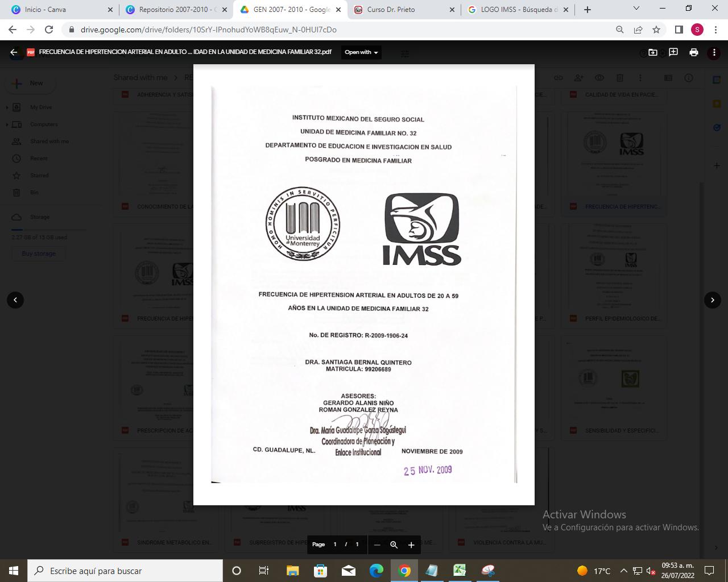Go to previous file in preview
This screenshot has width=728, height=582.
(15, 300)
